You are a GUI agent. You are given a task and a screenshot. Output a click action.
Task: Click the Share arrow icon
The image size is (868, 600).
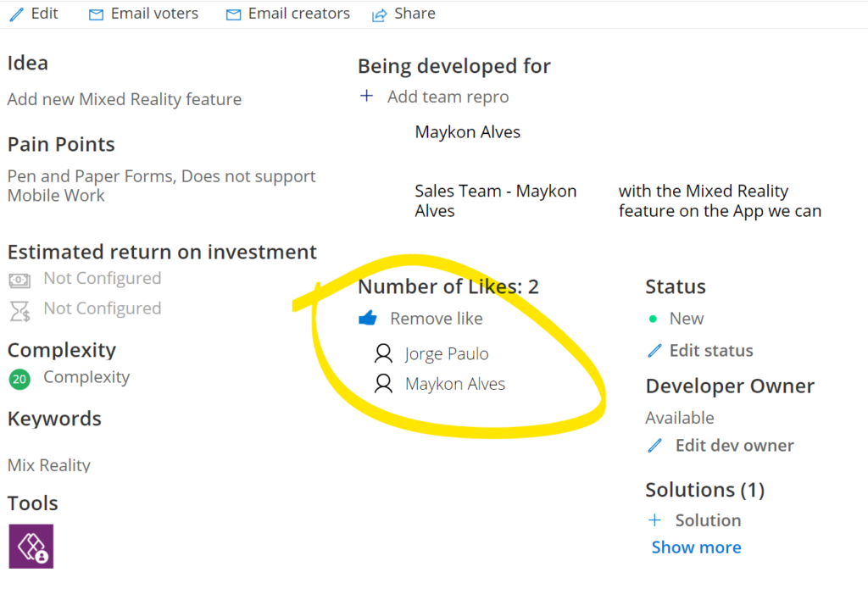coord(380,14)
